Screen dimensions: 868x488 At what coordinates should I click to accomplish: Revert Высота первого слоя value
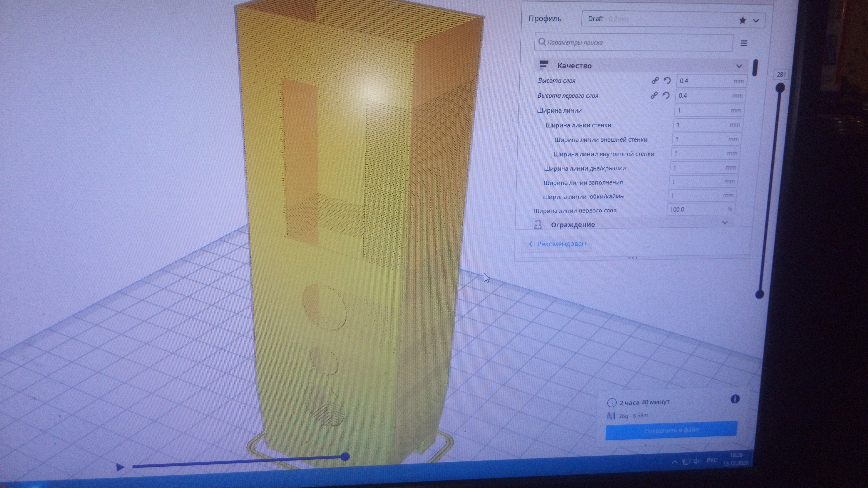tap(666, 95)
